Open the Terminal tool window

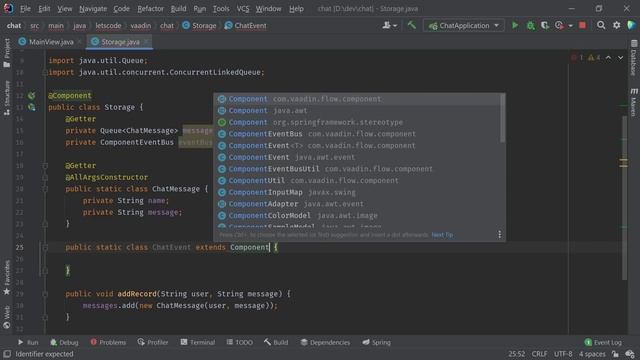coord(198,342)
